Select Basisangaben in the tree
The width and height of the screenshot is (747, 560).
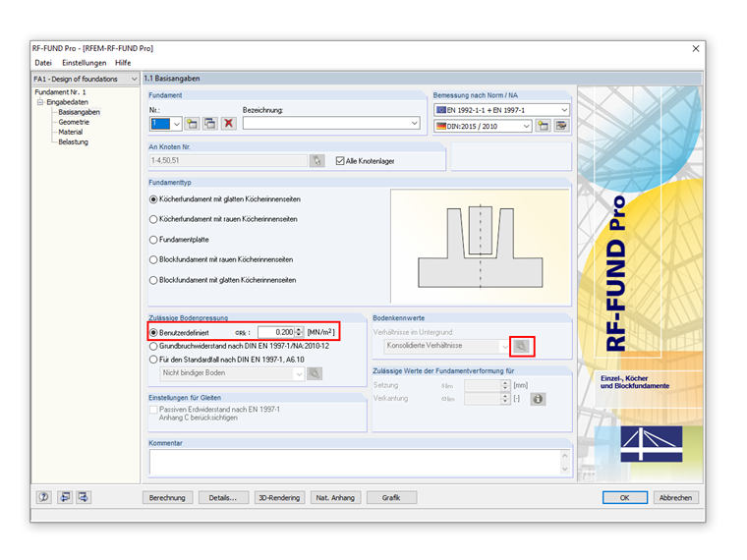pyautogui.click(x=79, y=112)
